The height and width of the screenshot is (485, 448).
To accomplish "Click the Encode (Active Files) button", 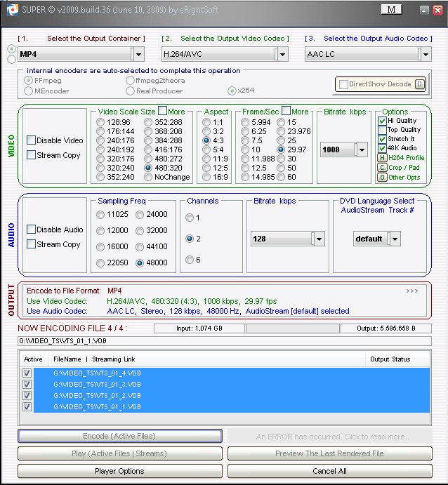I will coord(119,436).
